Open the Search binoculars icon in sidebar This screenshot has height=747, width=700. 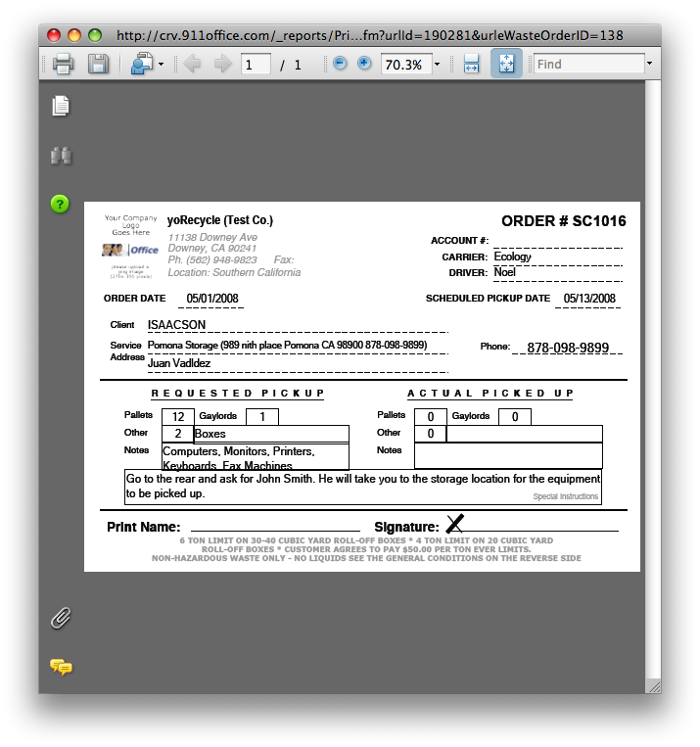[x=61, y=156]
